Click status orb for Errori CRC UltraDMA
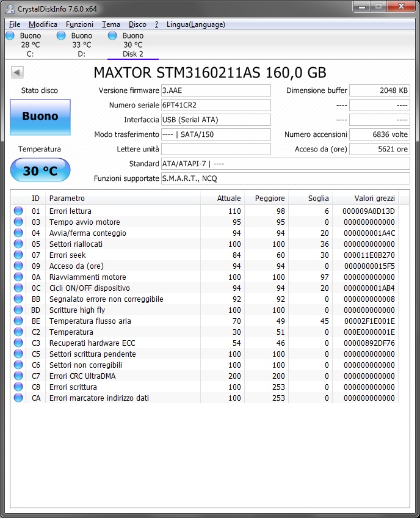Viewport: 420px width, 518px height. coord(18,376)
